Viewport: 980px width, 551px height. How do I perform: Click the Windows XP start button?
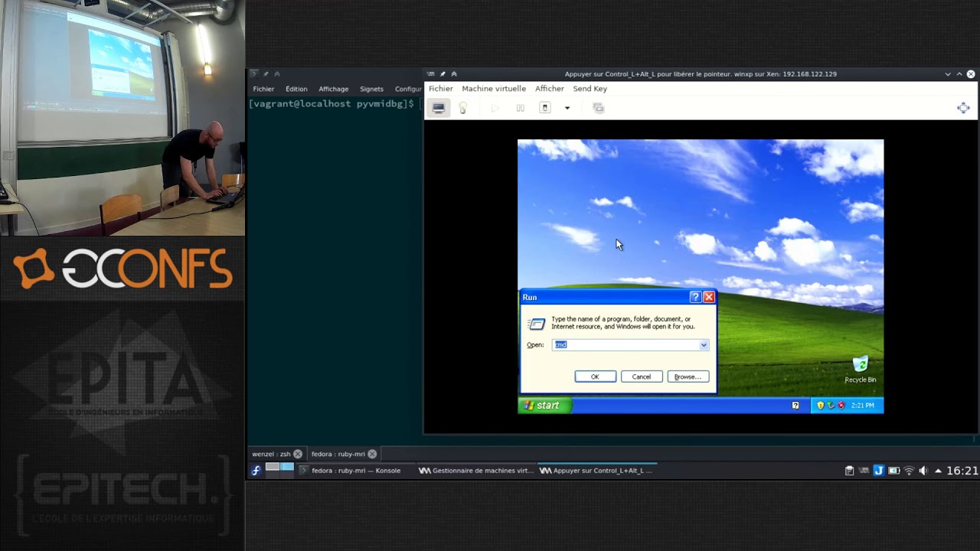pyautogui.click(x=545, y=406)
